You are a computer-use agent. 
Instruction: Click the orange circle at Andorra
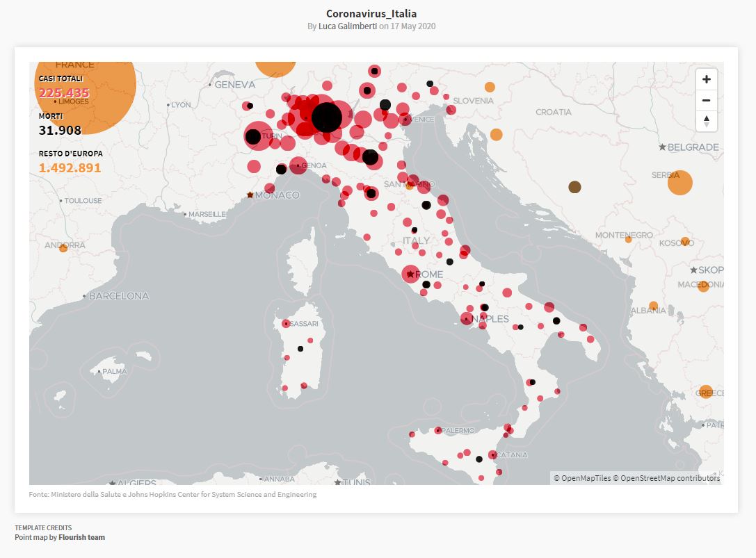[x=63, y=247]
